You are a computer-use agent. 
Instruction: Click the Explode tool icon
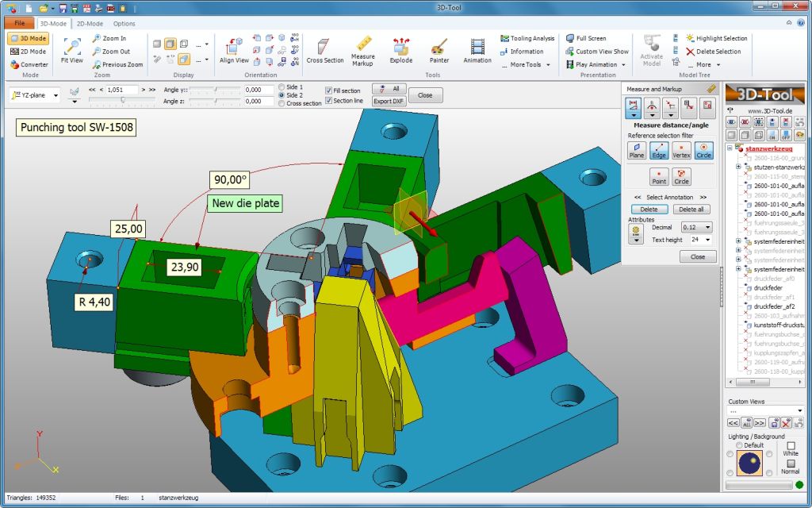click(x=401, y=49)
